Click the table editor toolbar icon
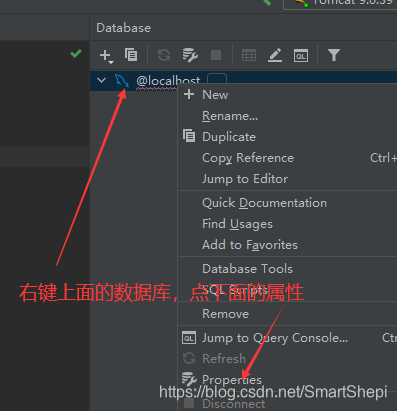The image size is (397, 411). [x=249, y=55]
